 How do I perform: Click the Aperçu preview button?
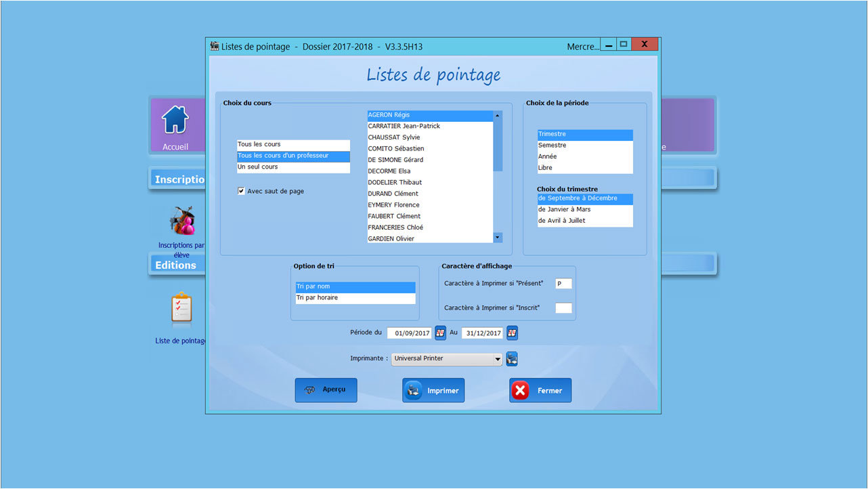[326, 390]
